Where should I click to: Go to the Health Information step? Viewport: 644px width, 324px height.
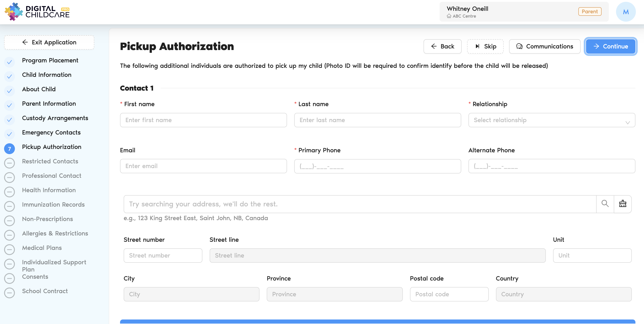tap(49, 190)
